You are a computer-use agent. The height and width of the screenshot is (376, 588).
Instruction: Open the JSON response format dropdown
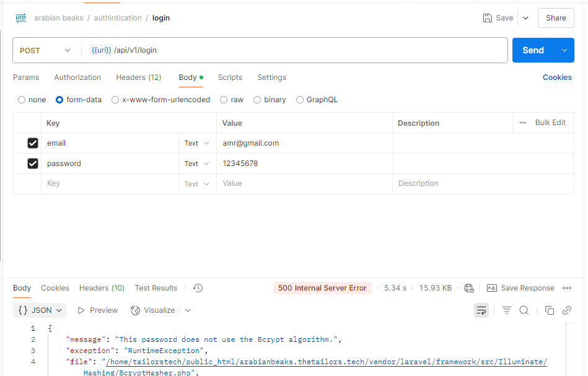(x=41, y=310)
